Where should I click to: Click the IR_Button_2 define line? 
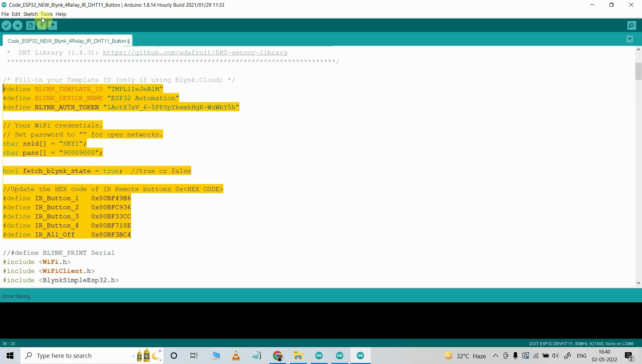tap(67, 207)
